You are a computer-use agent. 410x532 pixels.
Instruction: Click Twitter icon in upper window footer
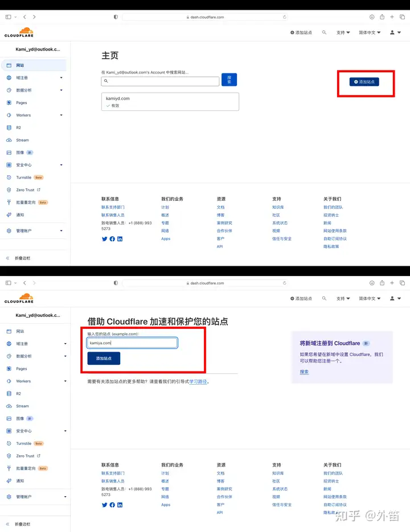[x=104, y=239]
